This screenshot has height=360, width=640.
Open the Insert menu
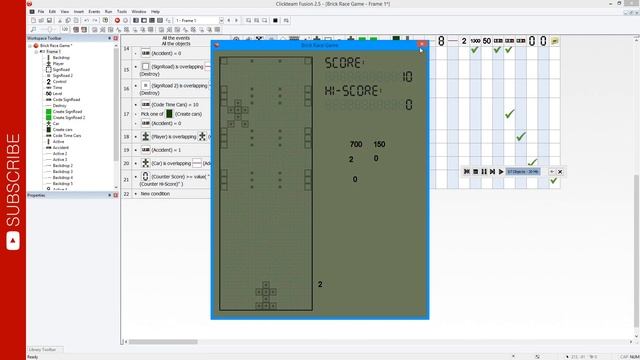click(78, 12)
